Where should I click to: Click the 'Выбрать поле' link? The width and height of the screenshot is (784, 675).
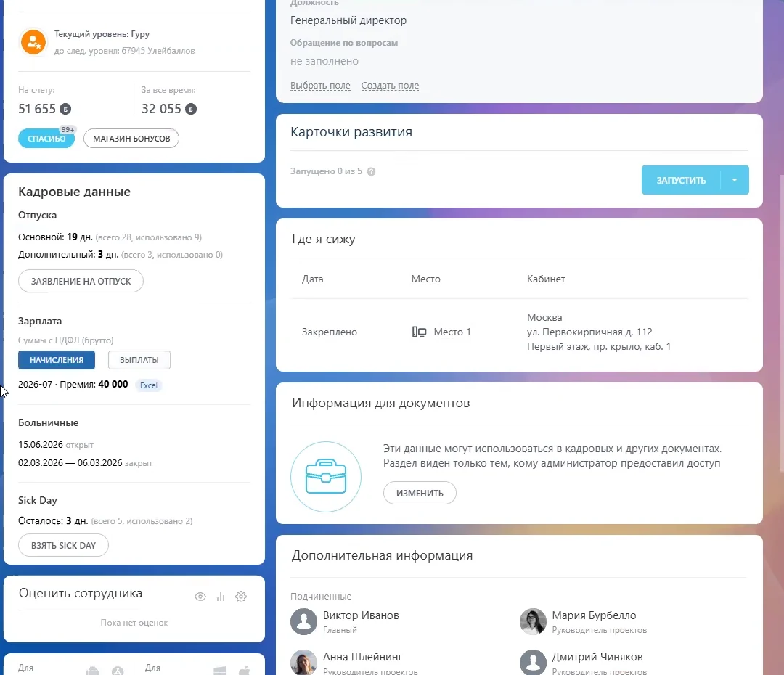321,86
